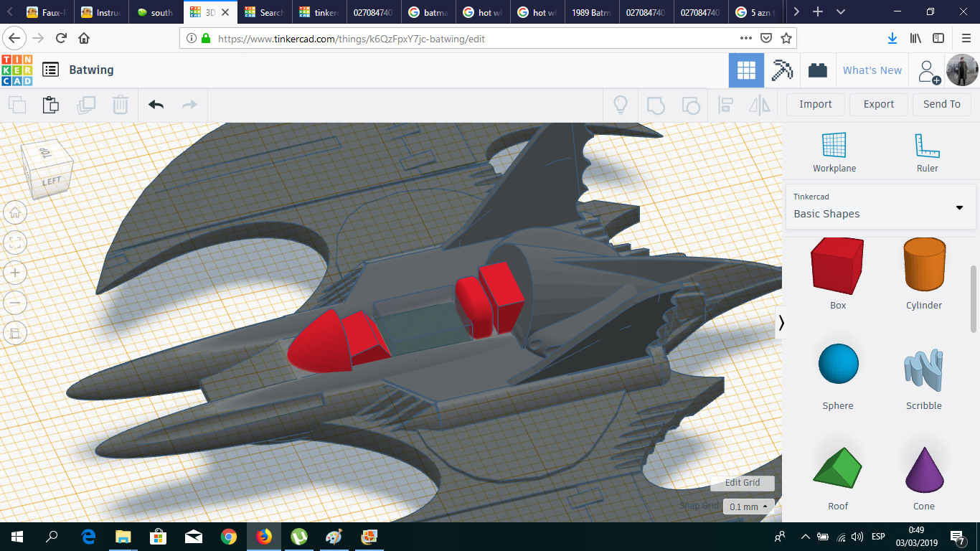980x551 pixels.
Task: Click the LEFT face of the view cube
Action: [x=52, y=182]
